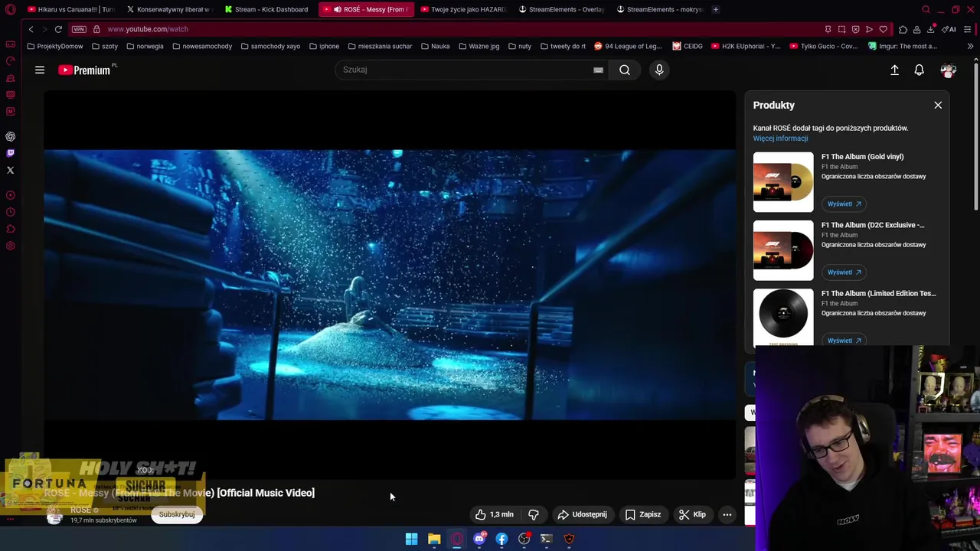Open the YouTube account avatar menu
Screen dimensions: 980x551
(949, 70)
